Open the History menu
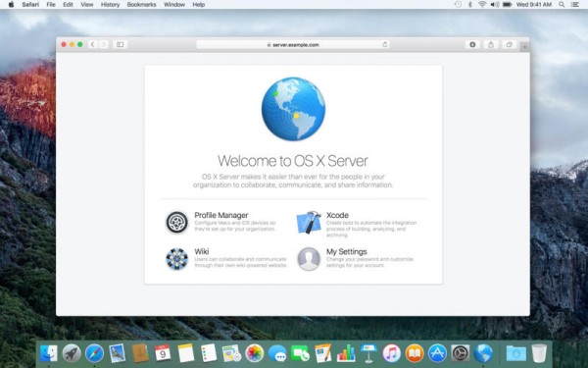This screenshot has height=368, width=588. point(110,5)
